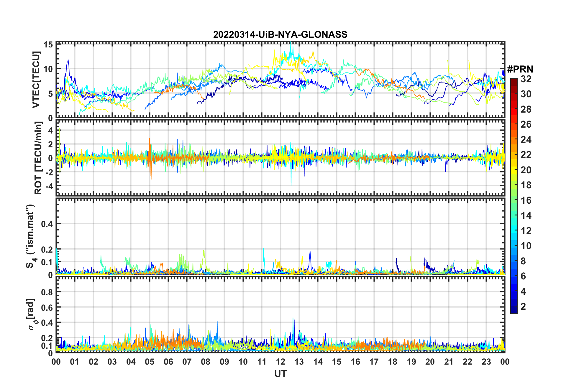Click VTEC axis tick label 15

(48, 45)
